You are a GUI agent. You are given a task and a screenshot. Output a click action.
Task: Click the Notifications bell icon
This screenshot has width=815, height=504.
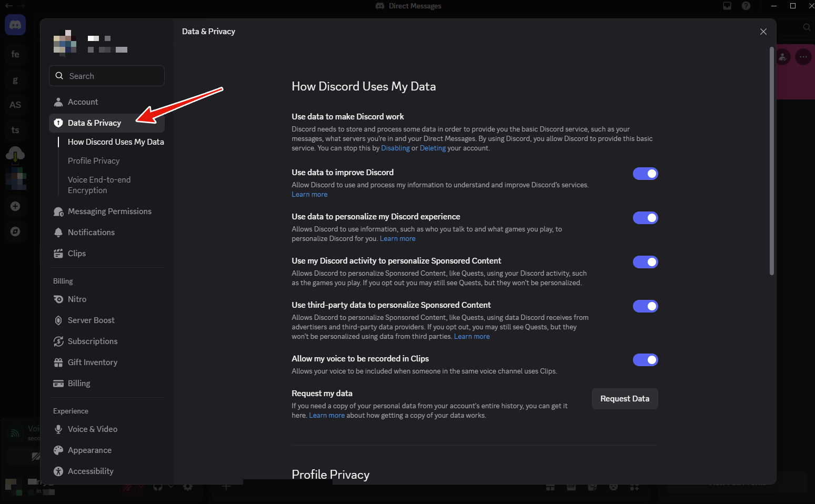[x=58, y=233]
